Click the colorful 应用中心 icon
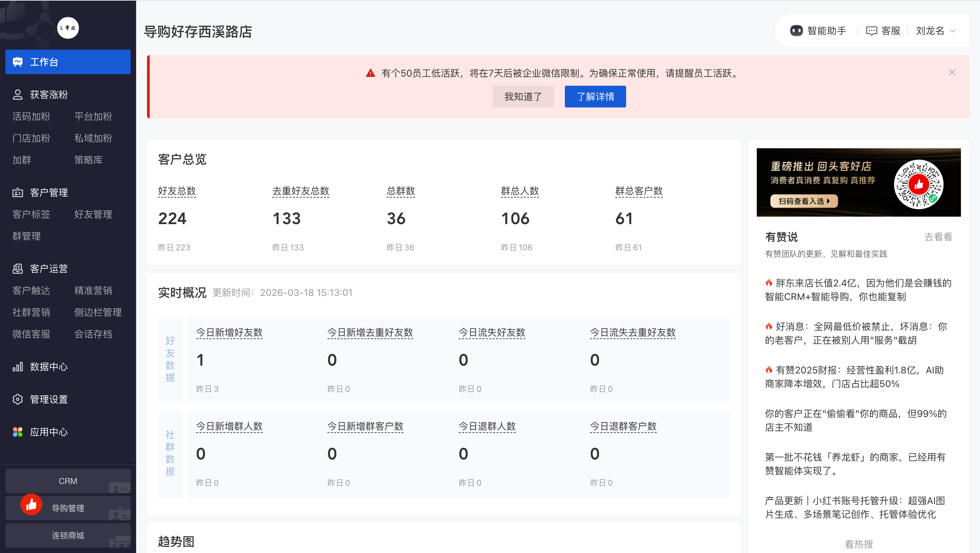 point(17,432)
